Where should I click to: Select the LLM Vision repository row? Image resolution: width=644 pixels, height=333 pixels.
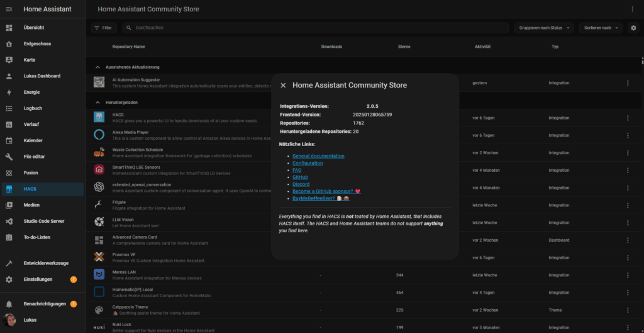click(363, 222)
